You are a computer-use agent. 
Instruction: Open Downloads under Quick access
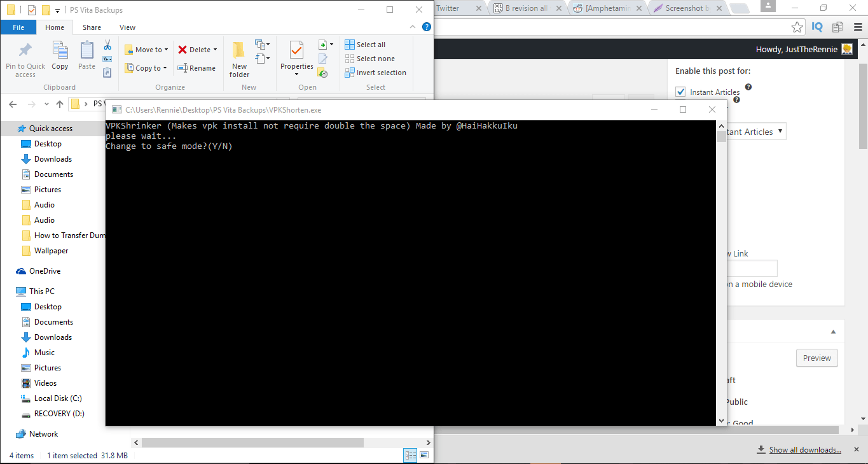tap(53, 159)
